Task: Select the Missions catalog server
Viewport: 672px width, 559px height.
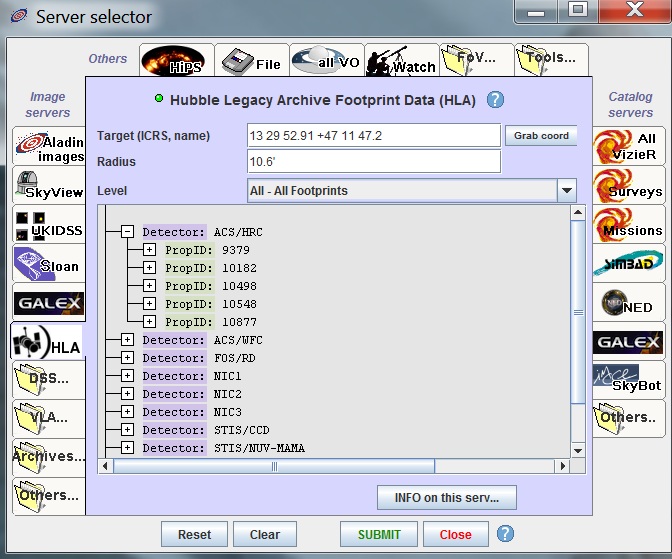Action: pyautogui.click(x=629, y=224)
